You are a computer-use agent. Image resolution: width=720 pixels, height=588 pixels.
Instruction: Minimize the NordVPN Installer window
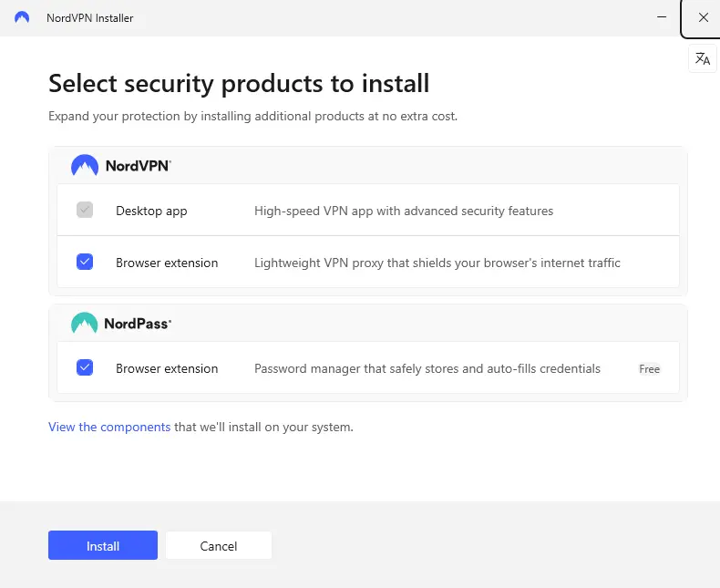(660, 17)
